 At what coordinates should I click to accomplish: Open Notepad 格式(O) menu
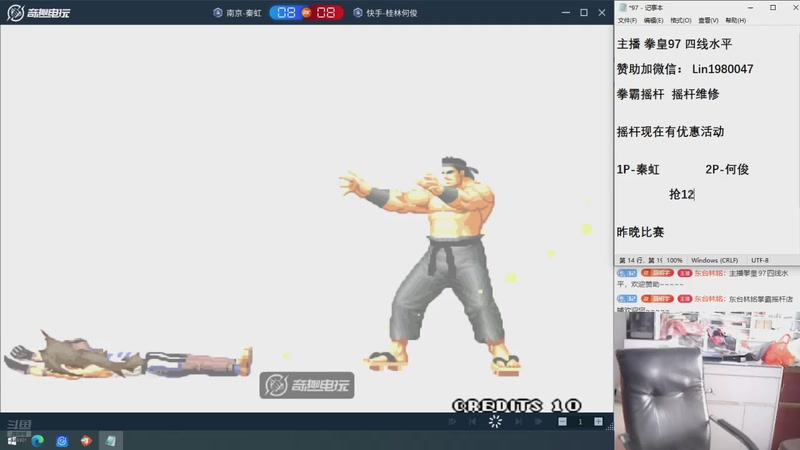click(681, 20)
